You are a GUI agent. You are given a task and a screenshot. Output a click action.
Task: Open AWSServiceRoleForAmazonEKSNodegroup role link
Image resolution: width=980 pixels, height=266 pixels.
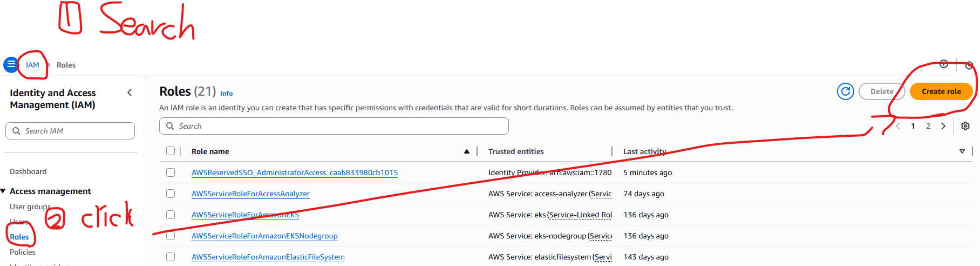point(264,236)
